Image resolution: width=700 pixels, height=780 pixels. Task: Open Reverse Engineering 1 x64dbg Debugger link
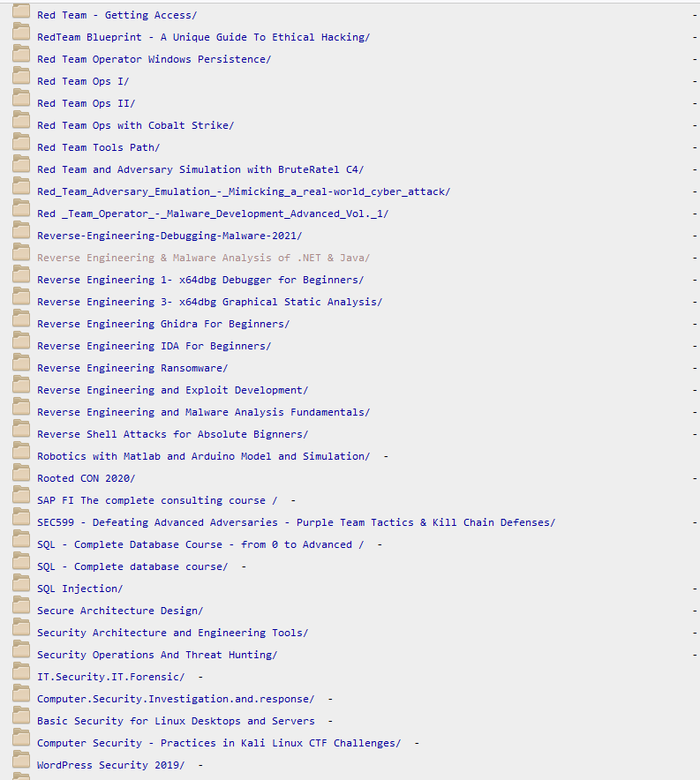[200, 280]
